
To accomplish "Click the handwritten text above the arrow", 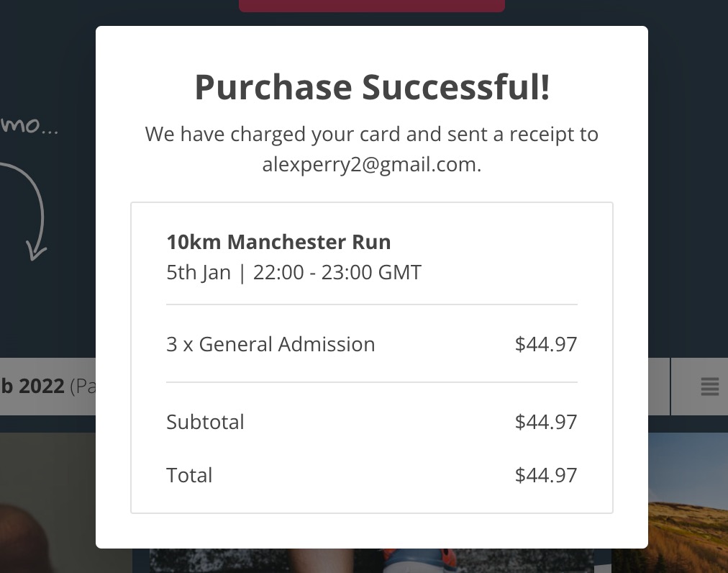I will point(29,125).
